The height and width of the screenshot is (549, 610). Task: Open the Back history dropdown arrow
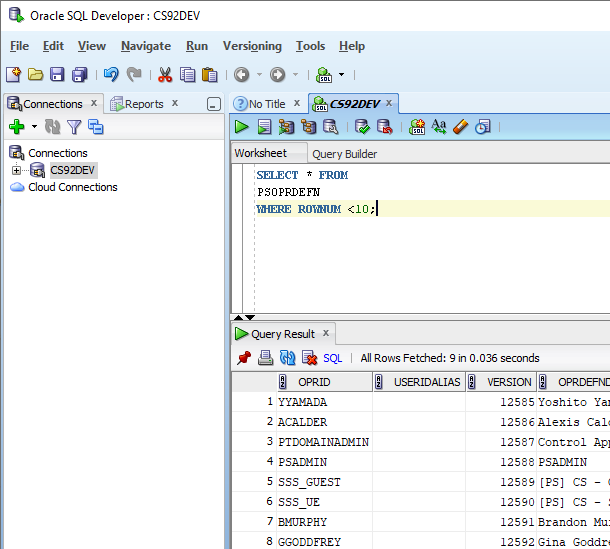click(259, 74)
